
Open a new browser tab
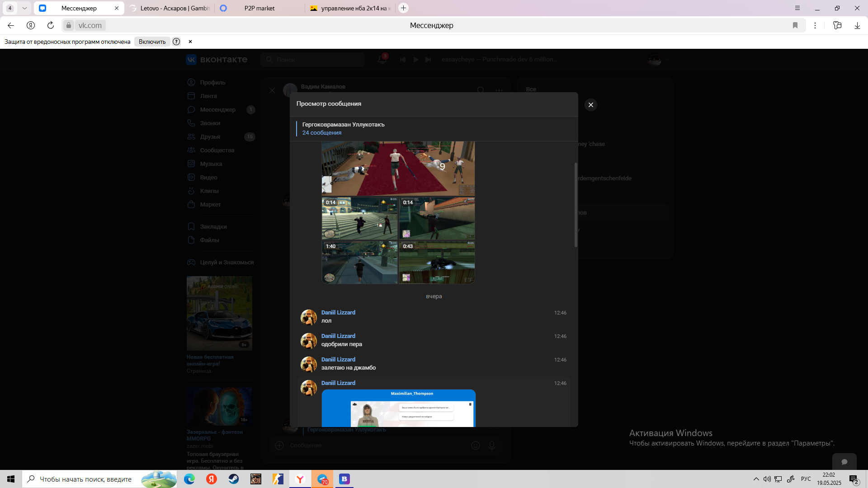403,8
